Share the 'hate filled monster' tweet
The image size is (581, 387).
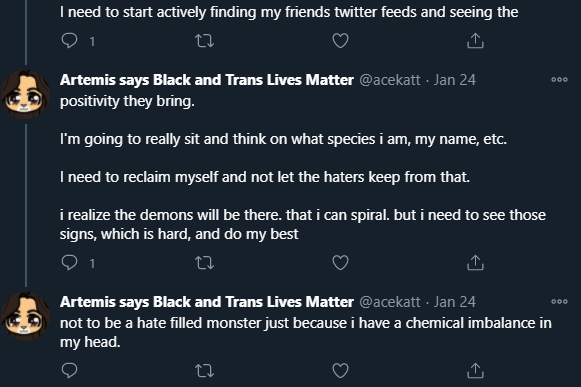click(x=475, y=370)
